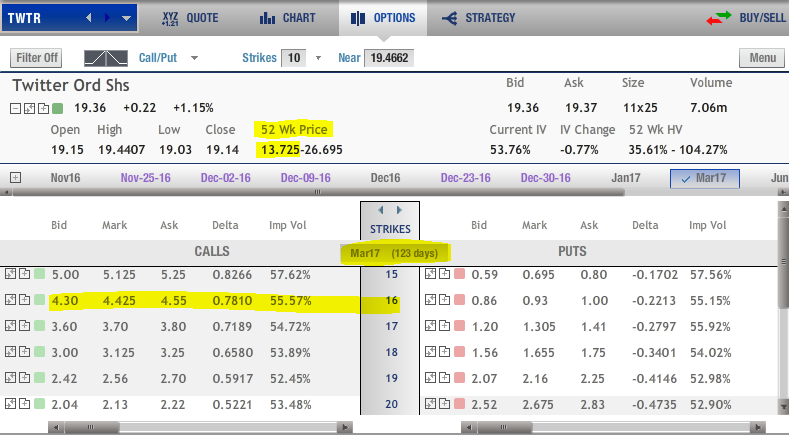Click the plus icon beside Twitter stock quote
The image size is (789, 435).
pos(43,108)
